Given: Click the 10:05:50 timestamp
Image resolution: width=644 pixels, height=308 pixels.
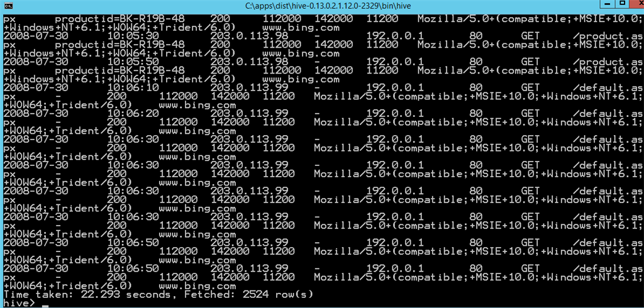Looking at the screenshot, I should (133, 62).
